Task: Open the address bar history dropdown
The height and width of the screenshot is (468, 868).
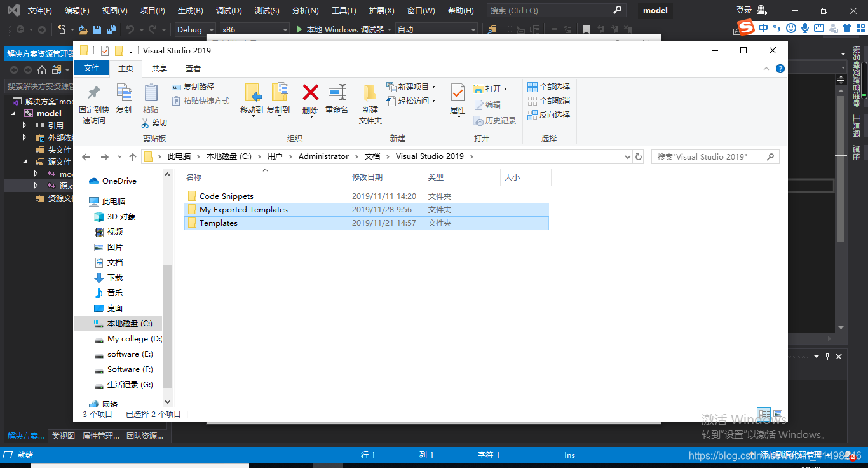Action: [627, 156]
